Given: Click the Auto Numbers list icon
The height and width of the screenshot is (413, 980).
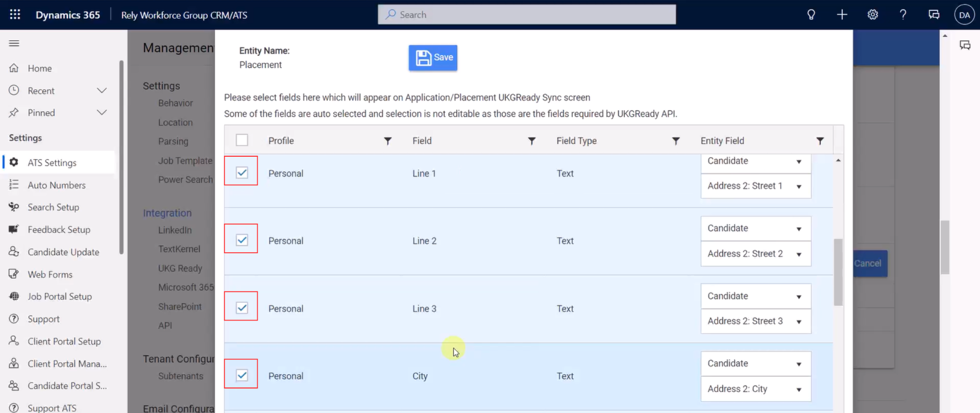Looking at the screenshot, I should tap(14, 185).
